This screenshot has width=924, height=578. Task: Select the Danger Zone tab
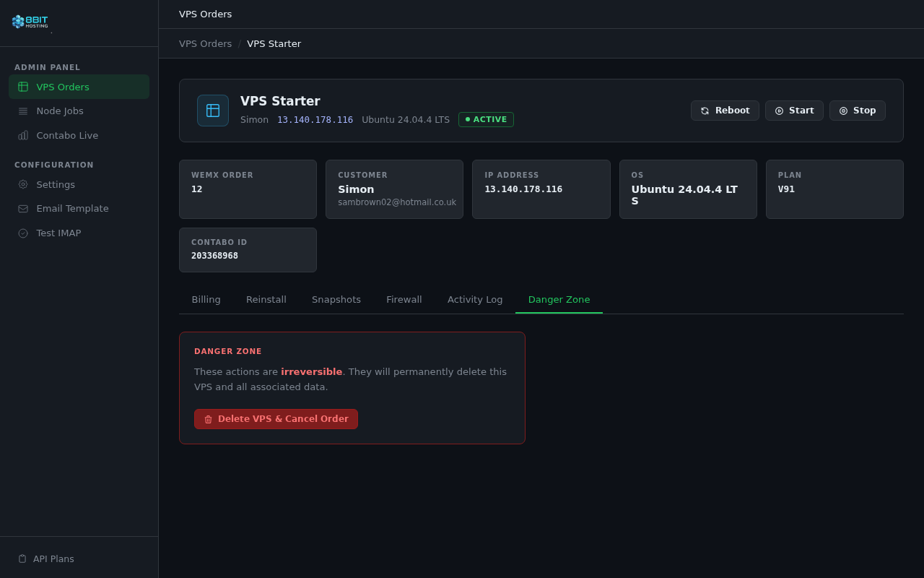(559, 299)
